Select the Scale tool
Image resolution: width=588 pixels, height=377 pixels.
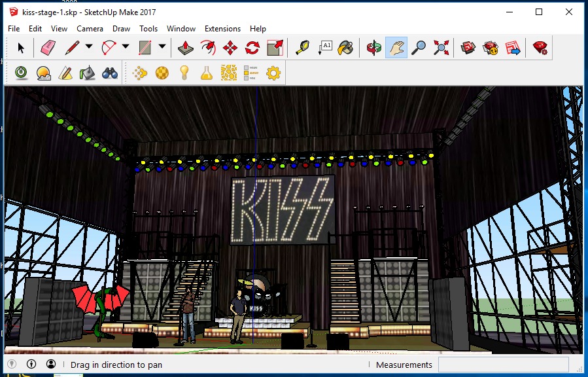click(x=275, y=48)
